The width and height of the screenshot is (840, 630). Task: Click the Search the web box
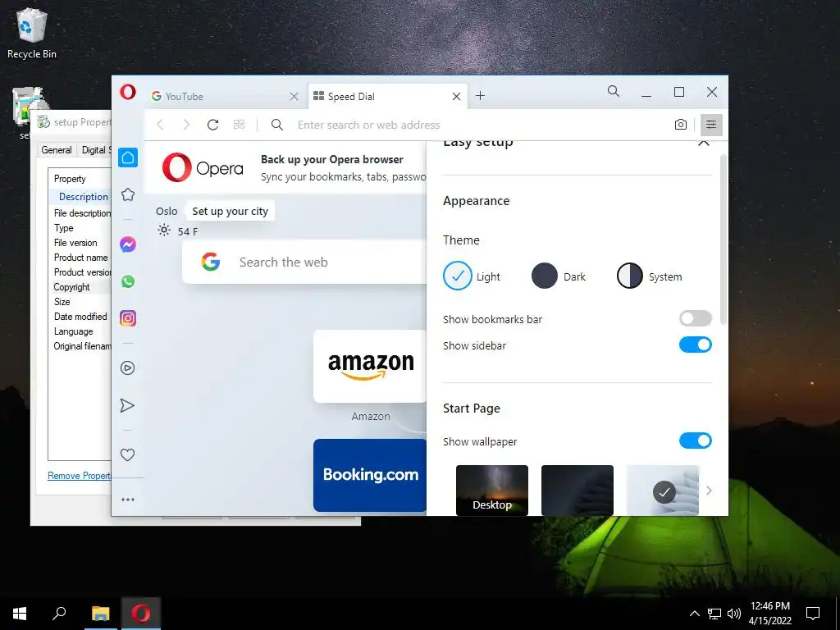coord(305,262)
